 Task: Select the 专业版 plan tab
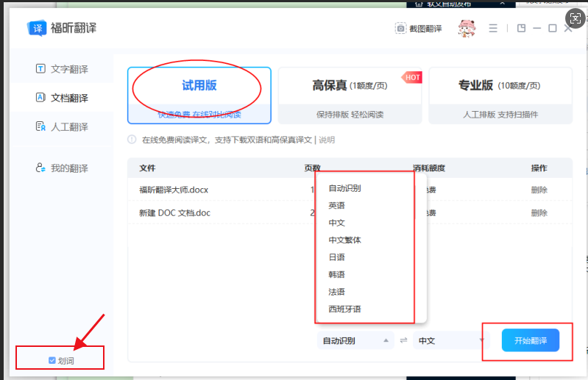(x=500, y=96)
